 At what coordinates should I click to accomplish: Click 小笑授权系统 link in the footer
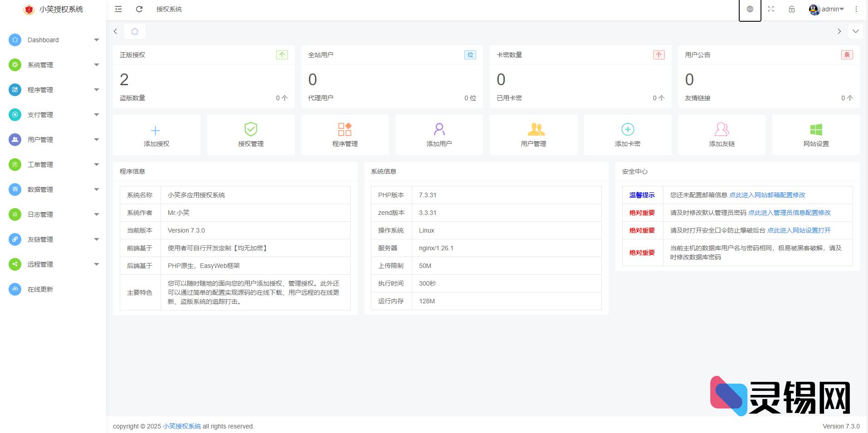pos(182,426)
